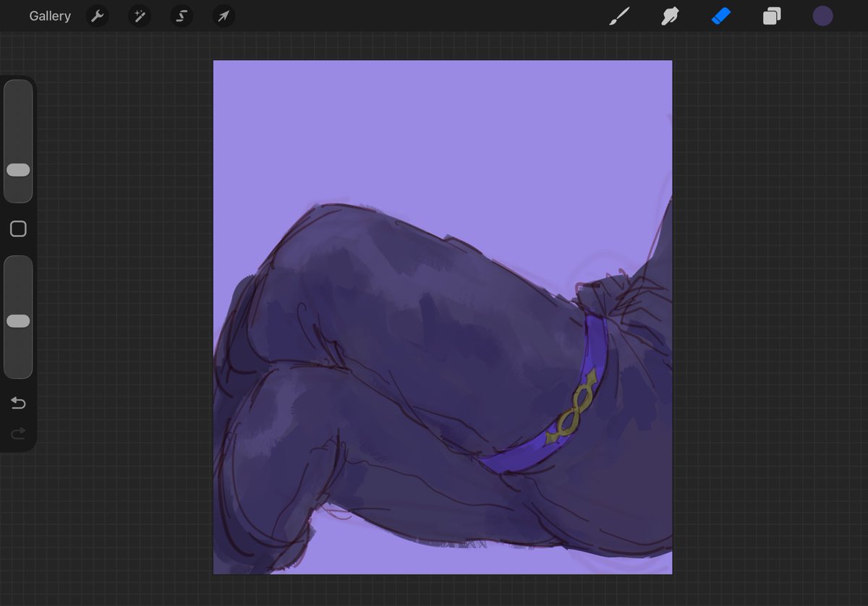868x606 pixels.
Task: Open the Actions wrench menu
Action: (97, 16)
